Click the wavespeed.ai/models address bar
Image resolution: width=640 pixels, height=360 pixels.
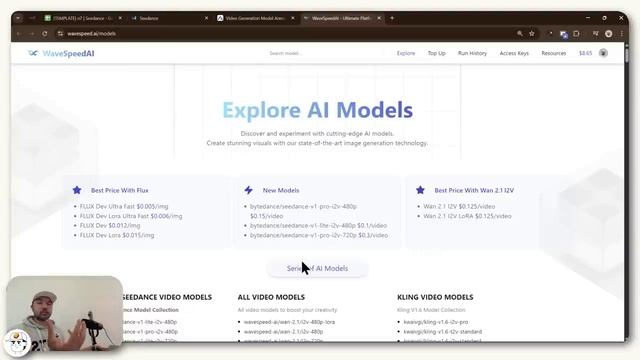(x=286, y=33)
